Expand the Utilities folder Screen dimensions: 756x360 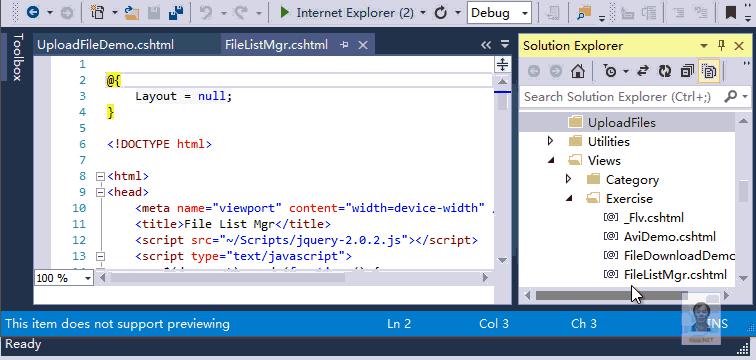coord(551,141)
